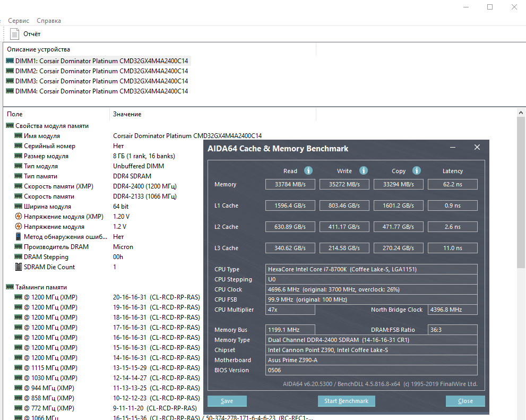Image resolution: width=526 pixels, height=420 pixels.
Task: Click the Copy info icon in benchmark
Action: 416,170
